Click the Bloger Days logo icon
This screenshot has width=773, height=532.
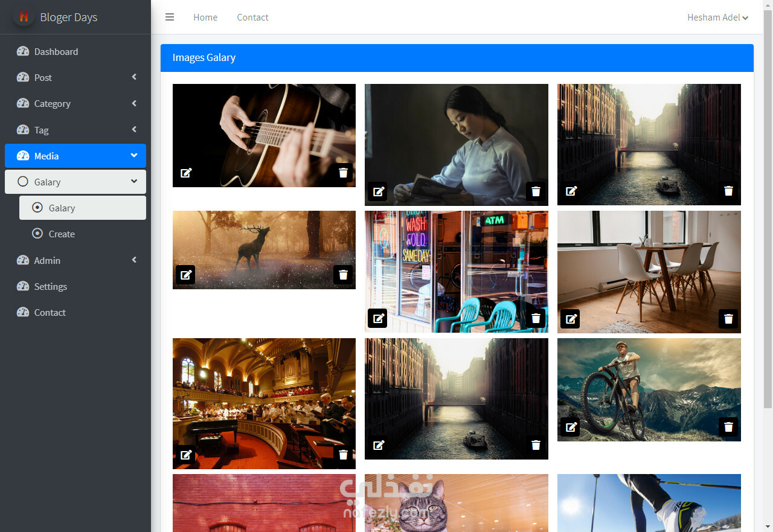24,17
